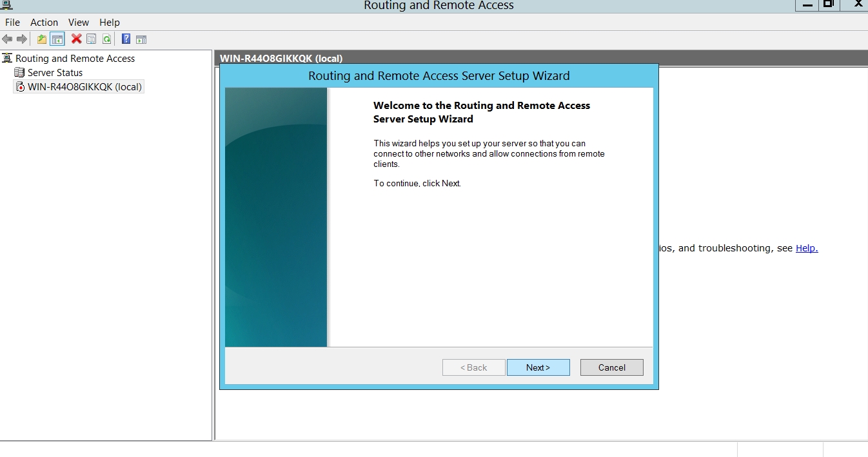Select Server Status in the tree
The width and height of the screenshot is (868, 457).
click(x=55, y=73)
